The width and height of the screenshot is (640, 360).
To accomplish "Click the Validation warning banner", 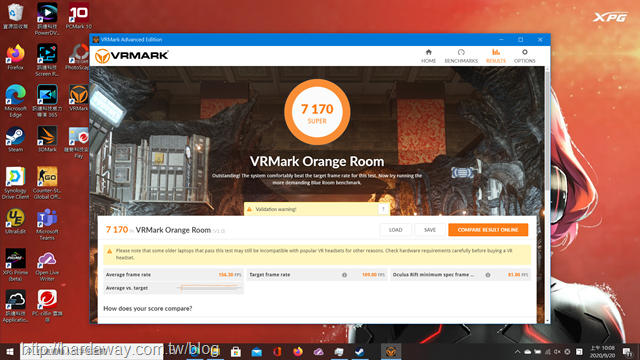I will [x=316, y=209].
